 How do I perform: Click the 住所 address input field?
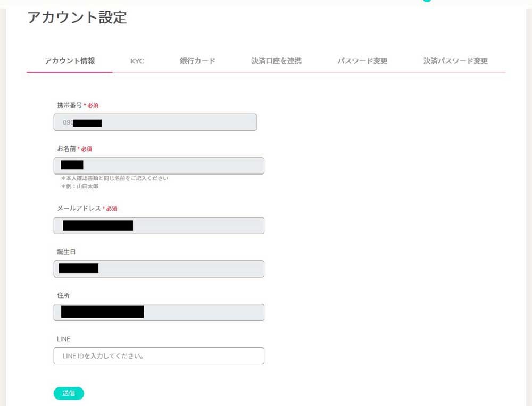(159, 312)
